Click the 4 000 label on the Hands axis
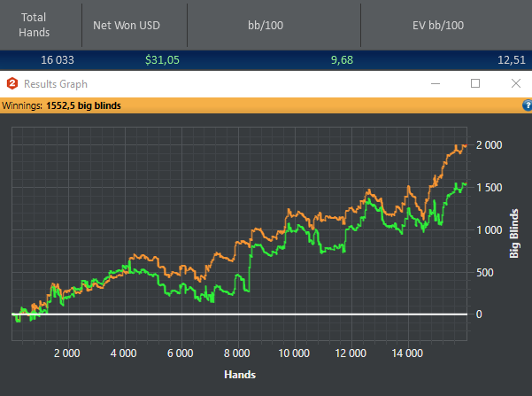The height and width of the screenshot is (396, 532). point(124,353)
